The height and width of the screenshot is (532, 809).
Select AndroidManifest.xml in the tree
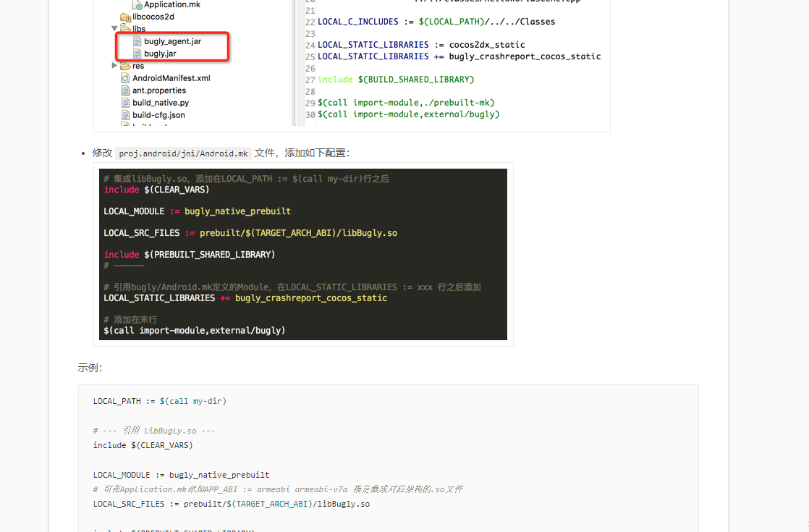171,78
